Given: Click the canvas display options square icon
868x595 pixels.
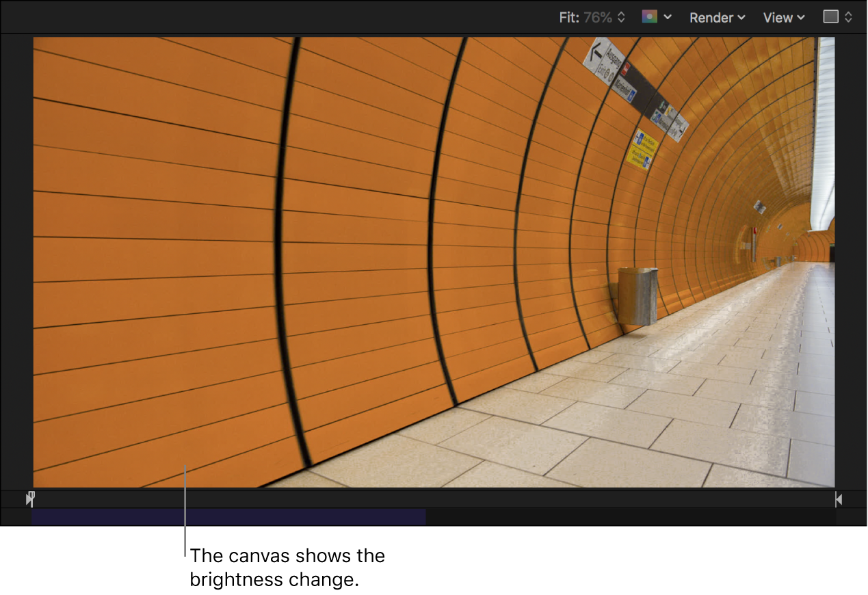Looking at the screenshot, I should 831,17.
